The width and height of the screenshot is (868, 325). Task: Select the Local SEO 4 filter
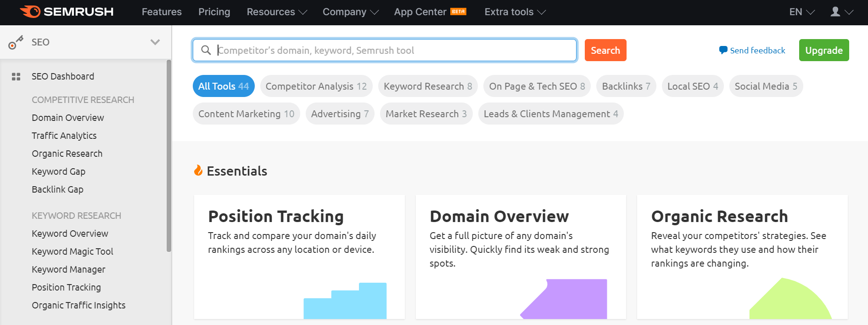pyautogui.click(x=693, y=86)
